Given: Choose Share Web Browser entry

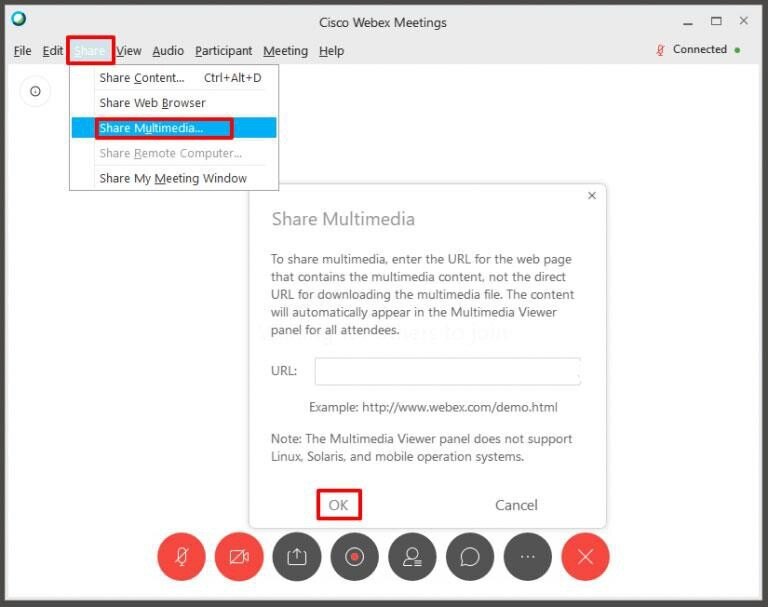Looking at the screenshot, I should tap(174, 103).
